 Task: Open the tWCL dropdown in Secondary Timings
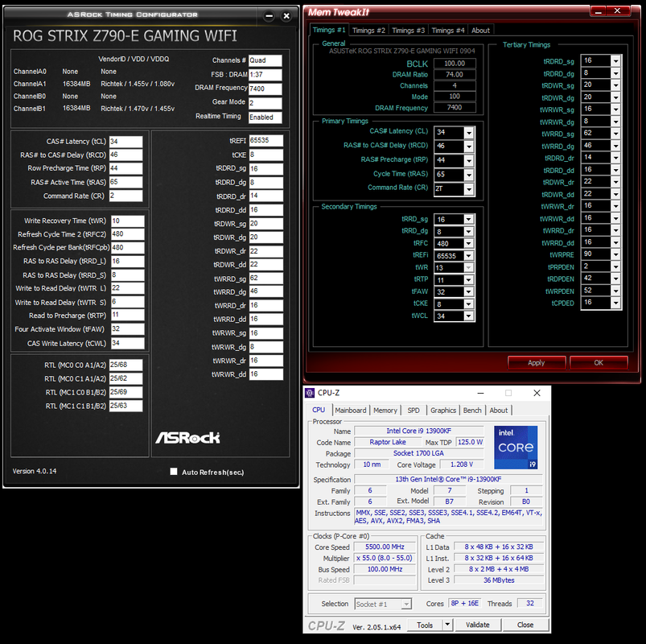click(x=469, y=316)
